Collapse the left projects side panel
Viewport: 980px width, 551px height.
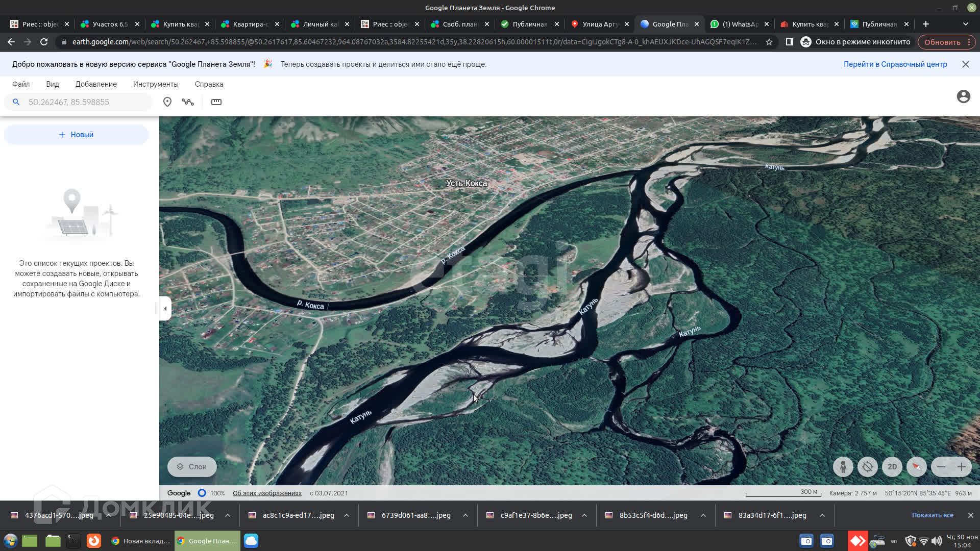[165, 309]
